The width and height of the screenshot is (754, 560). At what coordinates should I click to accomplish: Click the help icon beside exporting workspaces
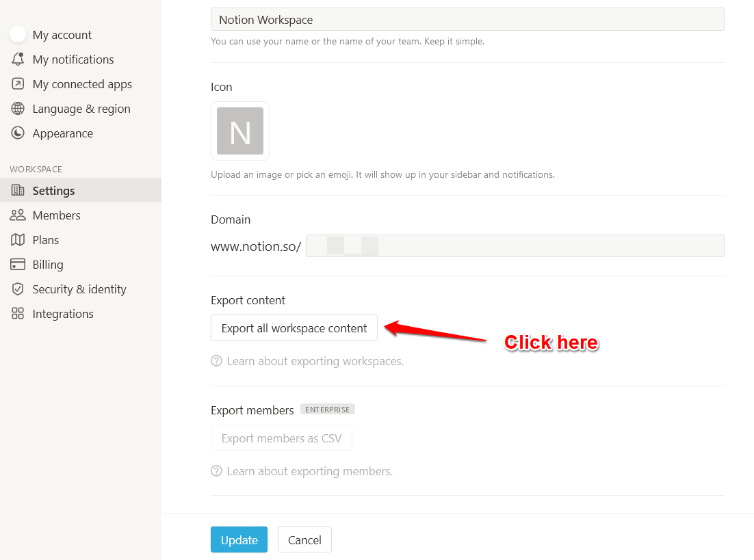(216, 360)
